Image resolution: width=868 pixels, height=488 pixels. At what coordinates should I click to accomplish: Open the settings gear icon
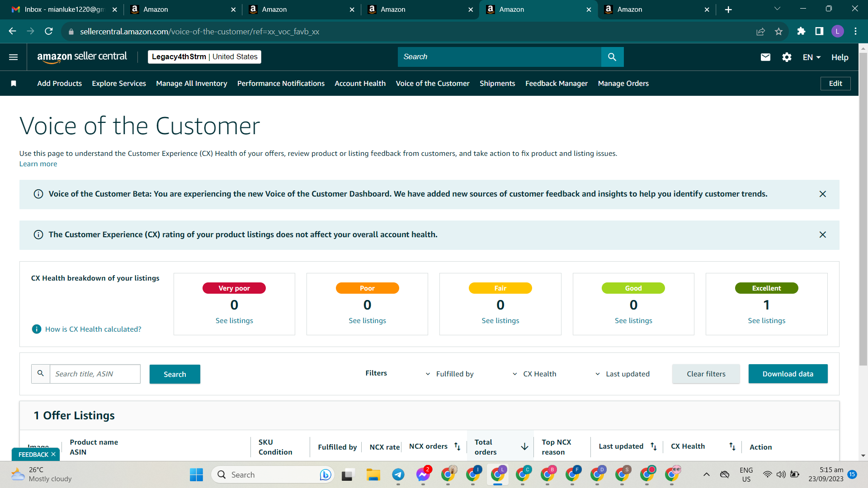[x=787, y=57]
